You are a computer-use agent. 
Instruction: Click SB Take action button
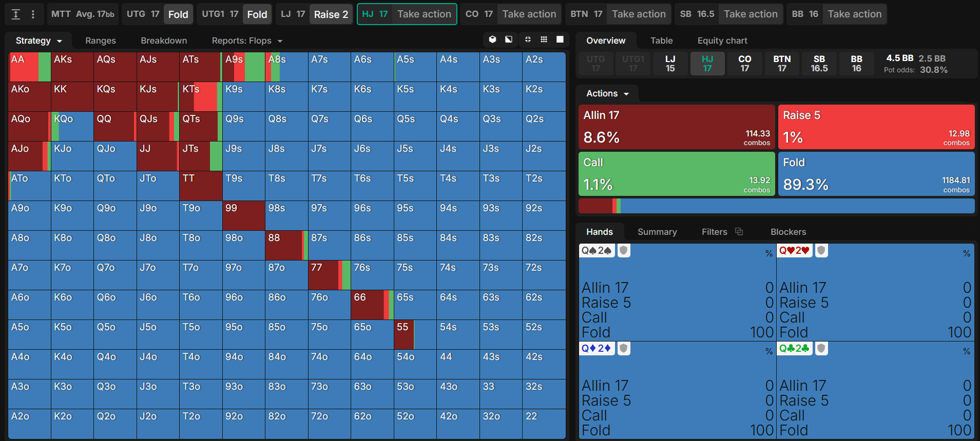[x=751, y=14]
